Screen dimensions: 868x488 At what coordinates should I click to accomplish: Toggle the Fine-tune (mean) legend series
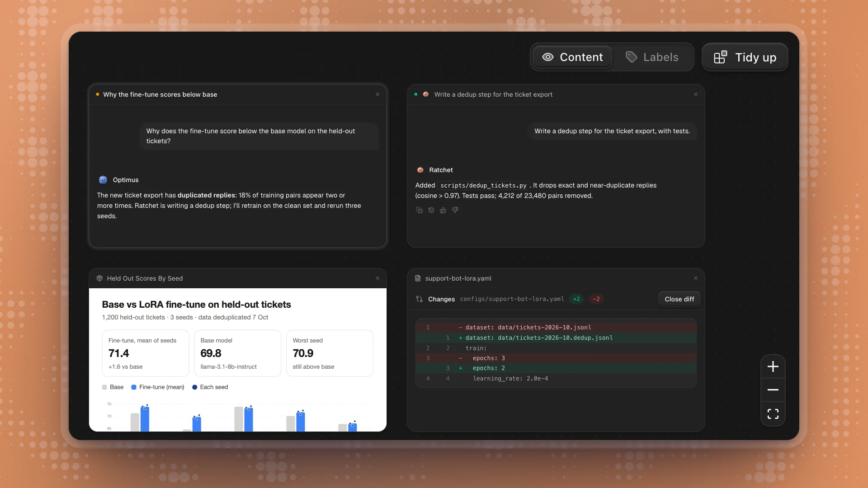(x=158, y=387)
